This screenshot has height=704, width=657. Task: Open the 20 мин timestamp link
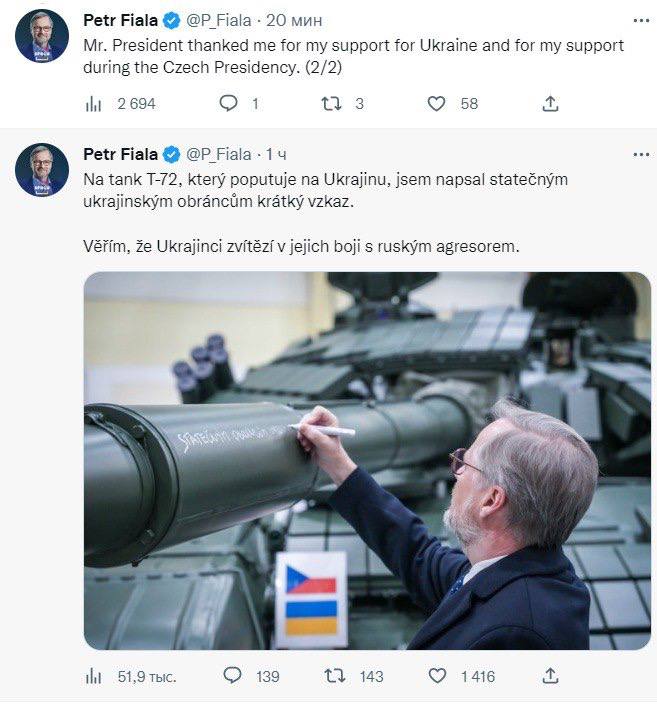pos(296,20)
